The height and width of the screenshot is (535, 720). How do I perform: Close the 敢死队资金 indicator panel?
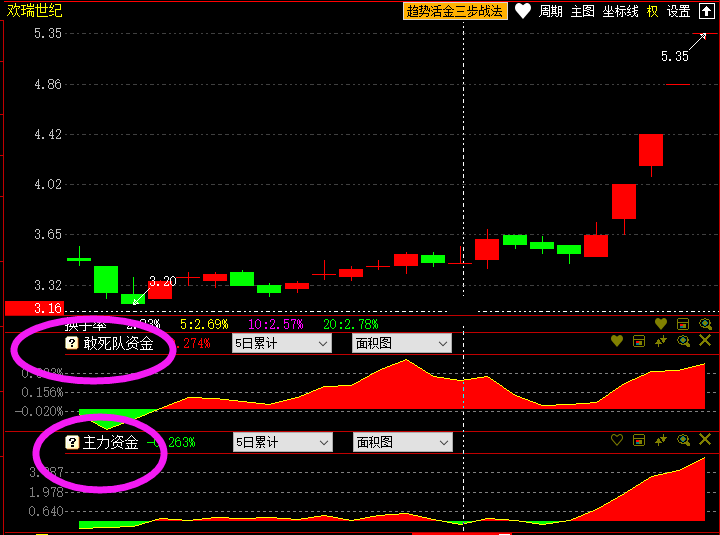tap(705, 342)
